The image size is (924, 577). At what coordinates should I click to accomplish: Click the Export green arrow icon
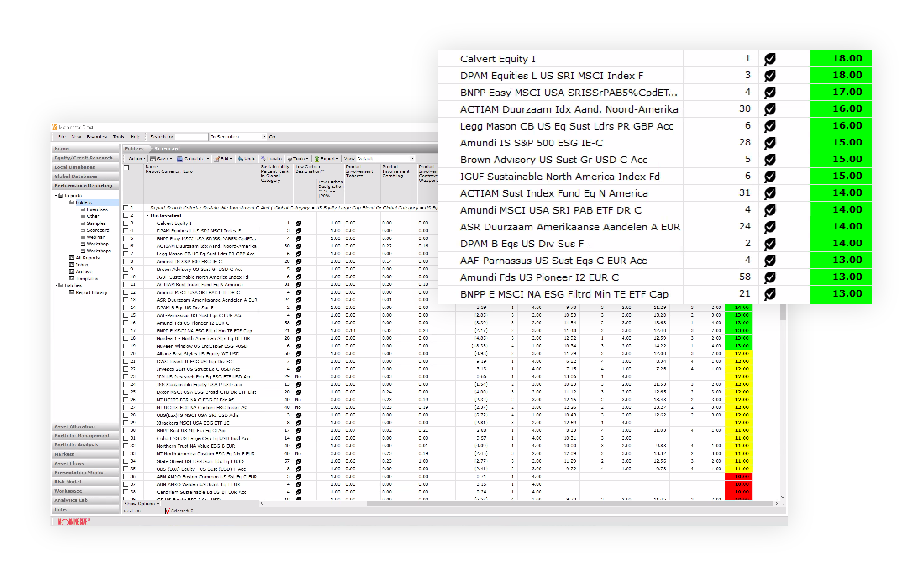point(317,159)
